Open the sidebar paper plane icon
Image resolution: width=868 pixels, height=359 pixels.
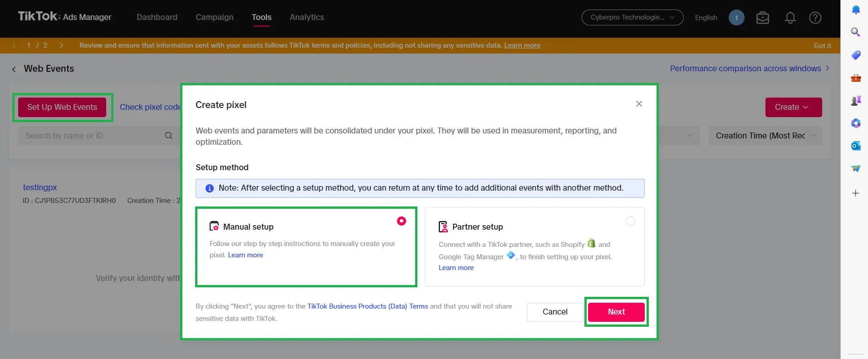point(856,168)
